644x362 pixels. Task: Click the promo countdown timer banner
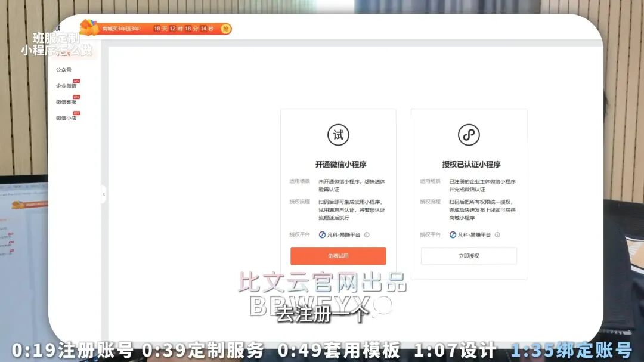click(183, 29)
